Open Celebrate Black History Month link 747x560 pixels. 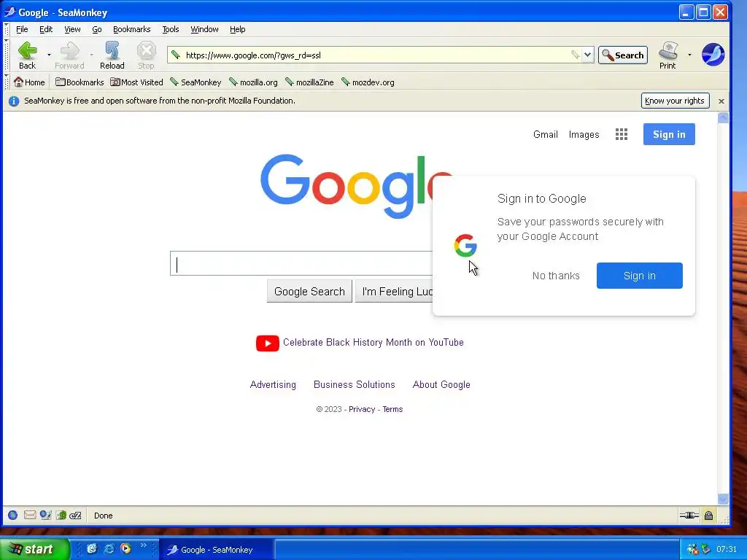[x=373, y=343]
